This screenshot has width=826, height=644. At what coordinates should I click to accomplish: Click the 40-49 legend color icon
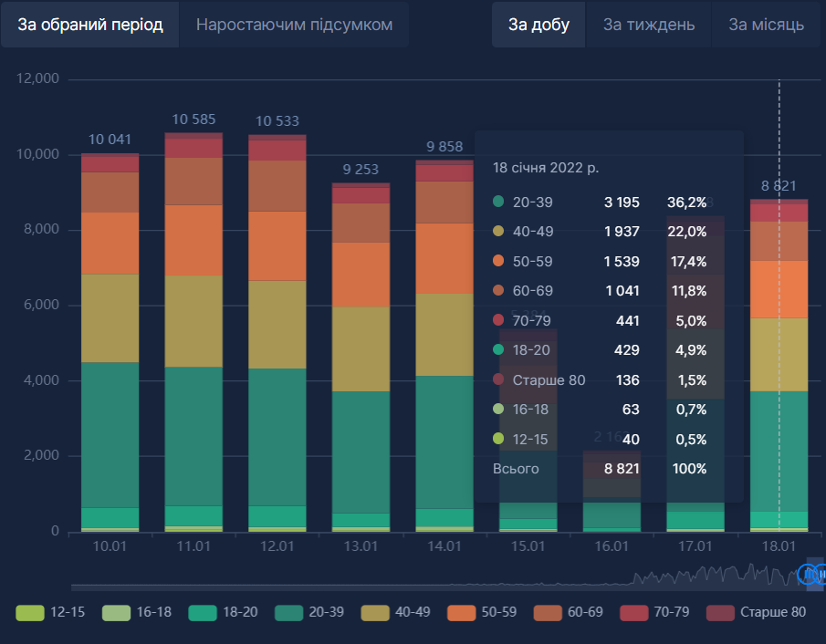click(x=375, y=612)
